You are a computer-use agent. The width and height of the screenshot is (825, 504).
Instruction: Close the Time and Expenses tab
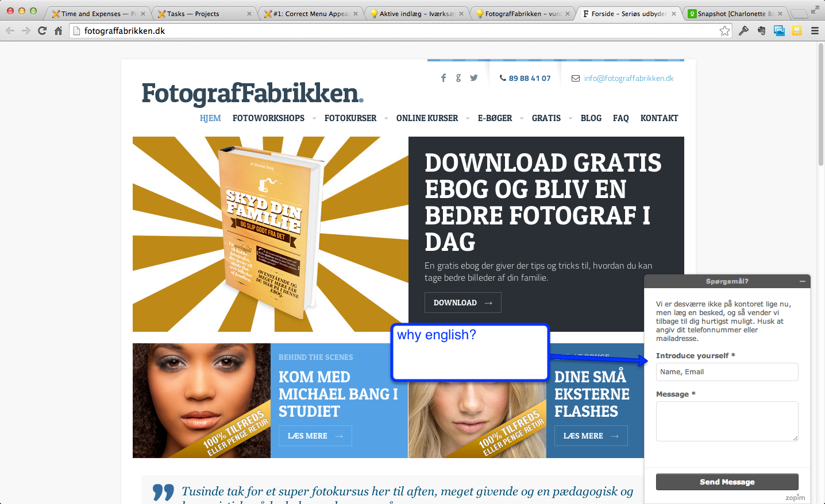point(143,14)
